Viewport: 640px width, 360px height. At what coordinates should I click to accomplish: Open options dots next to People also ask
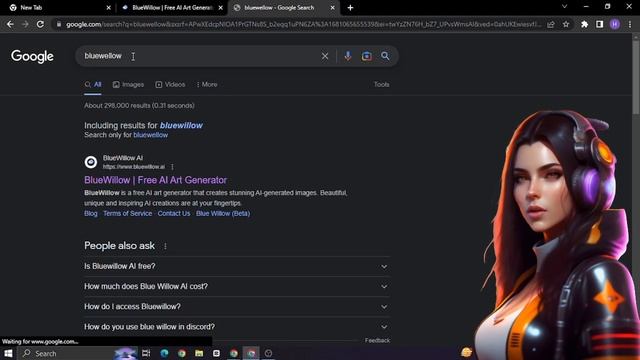[165, 246]
